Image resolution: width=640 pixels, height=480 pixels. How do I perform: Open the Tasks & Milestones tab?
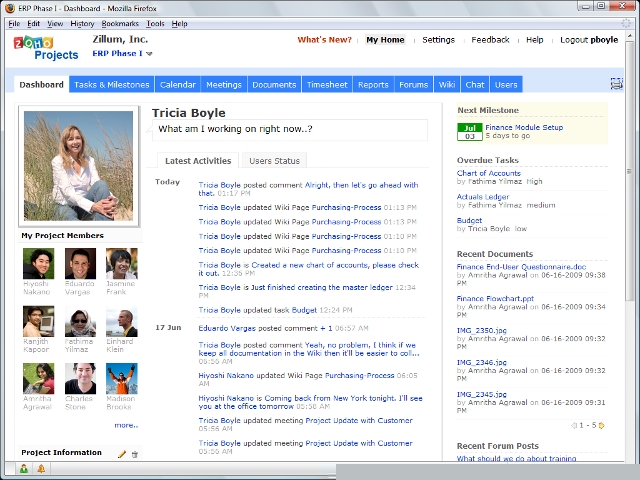112,85
